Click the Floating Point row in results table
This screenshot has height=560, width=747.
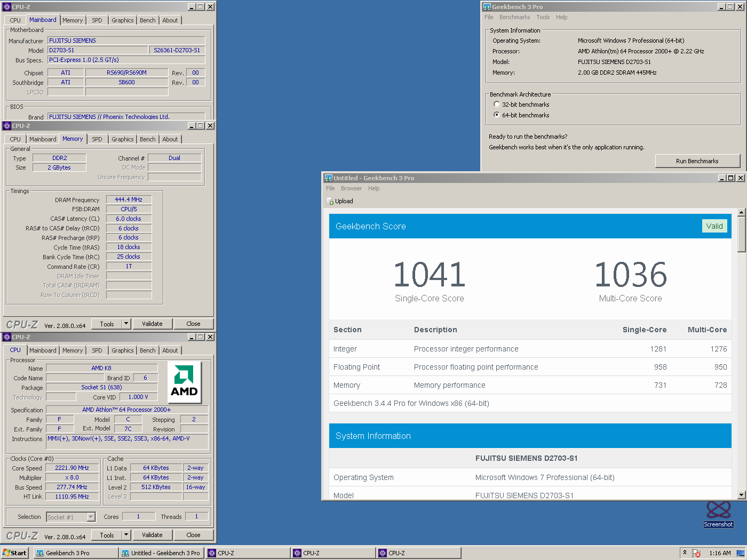click(530, 367)
